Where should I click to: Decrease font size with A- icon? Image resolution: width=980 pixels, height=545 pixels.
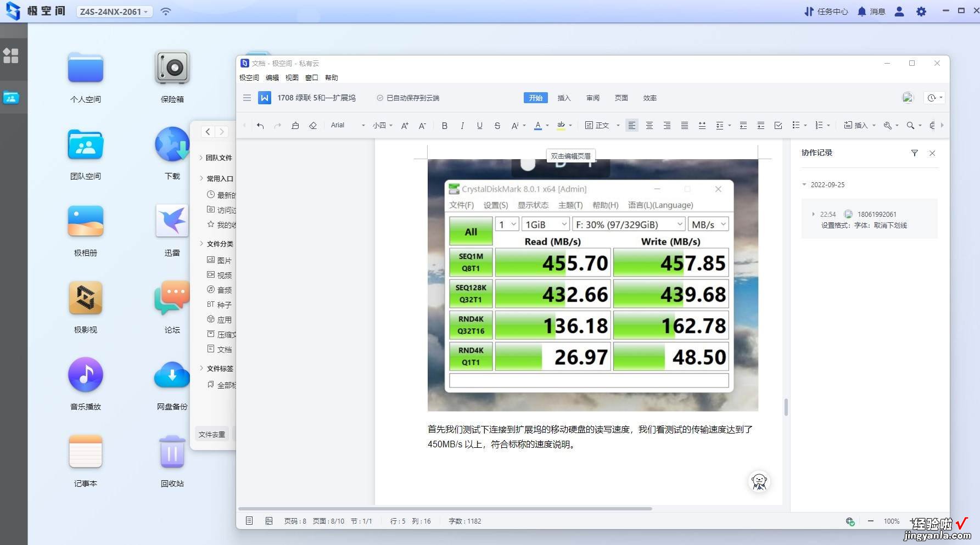pyautogui.click(x=422, y=126)
